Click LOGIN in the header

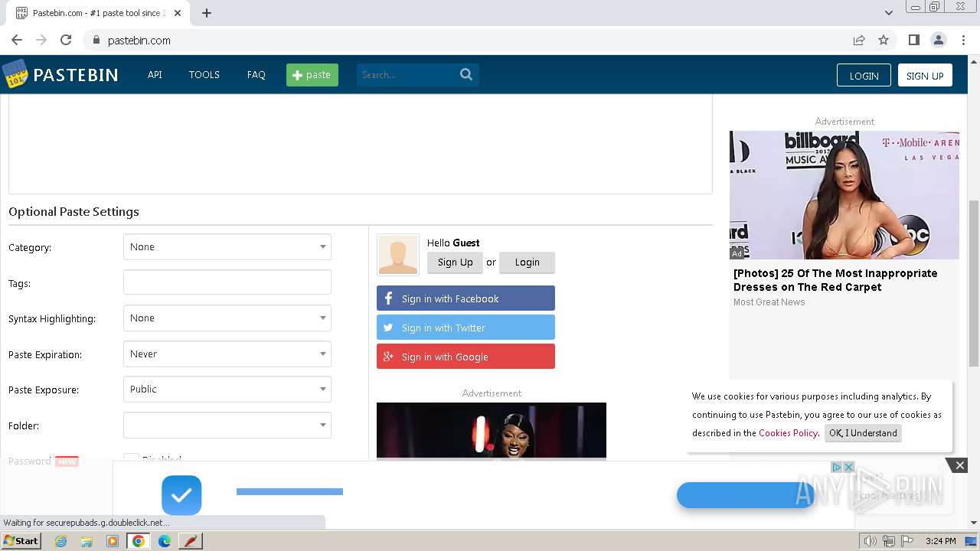[x=864, y=75]
